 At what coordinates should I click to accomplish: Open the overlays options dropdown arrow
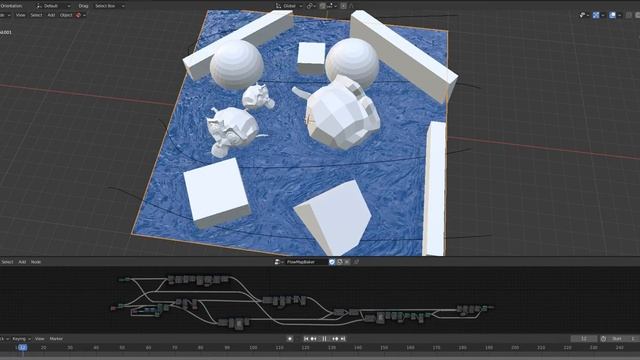(x=619, y=15)
